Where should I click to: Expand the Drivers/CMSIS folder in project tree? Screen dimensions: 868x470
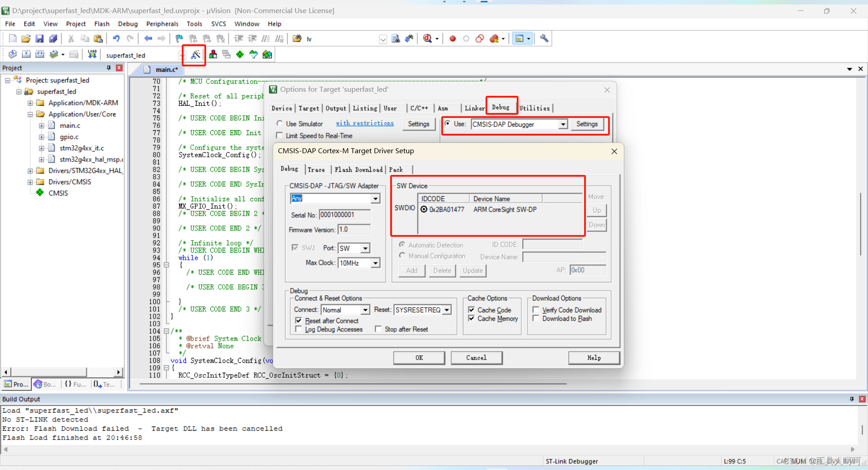click(x=30, y=182)
